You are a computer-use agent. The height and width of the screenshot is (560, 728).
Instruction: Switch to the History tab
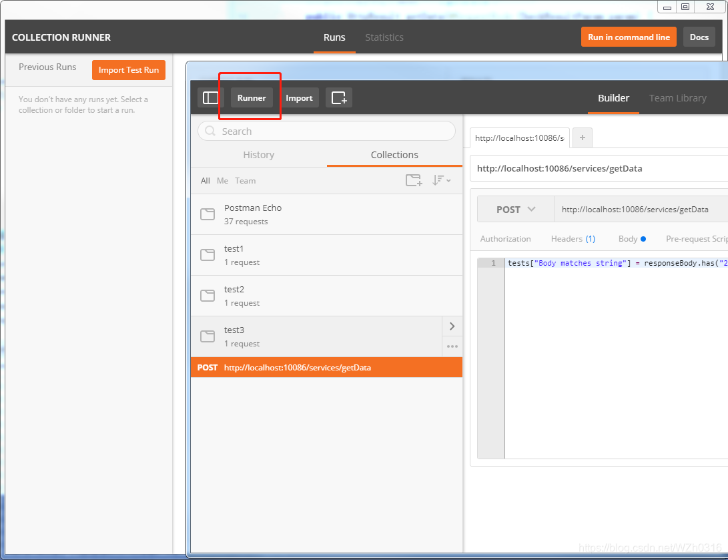pyautogui.click(x=259, y=155)
